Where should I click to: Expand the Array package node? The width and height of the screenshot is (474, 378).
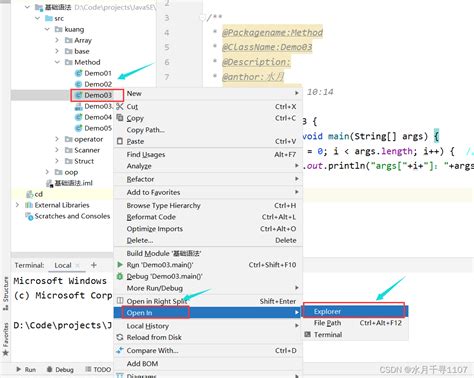57,40
